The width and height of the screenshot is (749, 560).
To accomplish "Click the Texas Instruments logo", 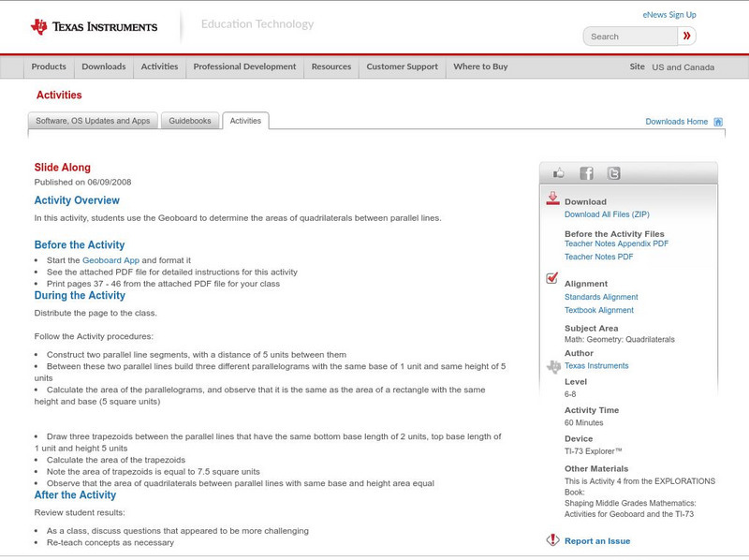I will [95, 27].
